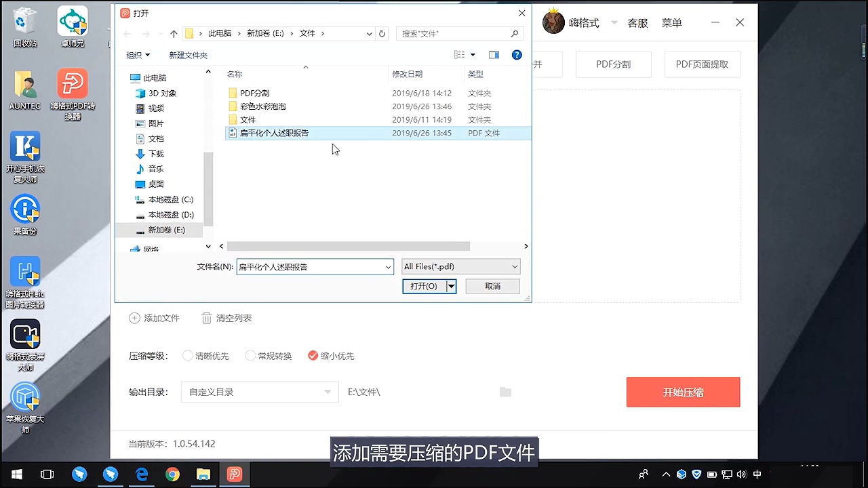Click the orange PDF converter icon on taskbar

[234, 474]
